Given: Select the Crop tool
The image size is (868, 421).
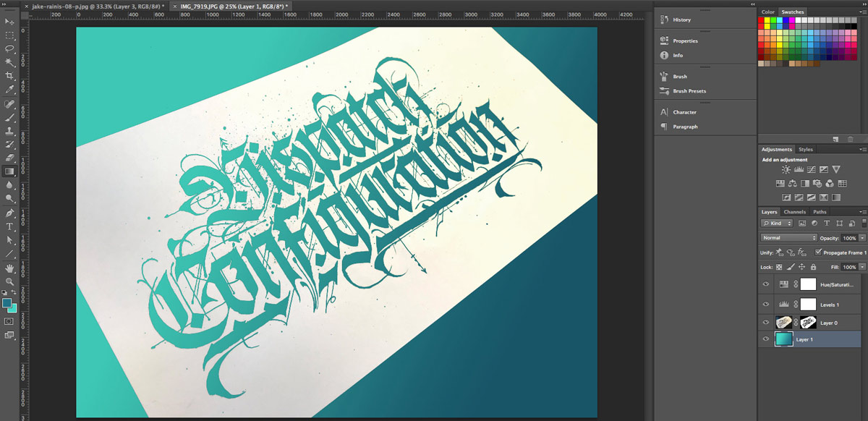Looking at the screenshot, I should click(9, 75).
